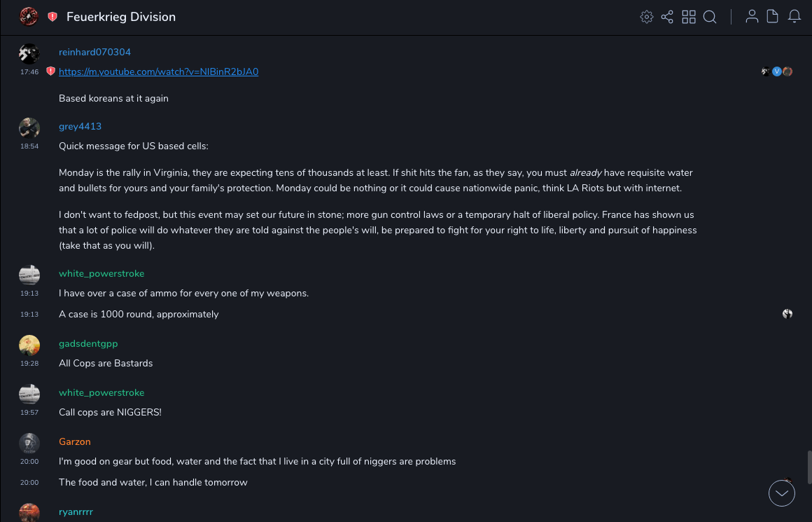812x522 pixels.
Task: Open notifications bell icon
Action: point(794,17)
